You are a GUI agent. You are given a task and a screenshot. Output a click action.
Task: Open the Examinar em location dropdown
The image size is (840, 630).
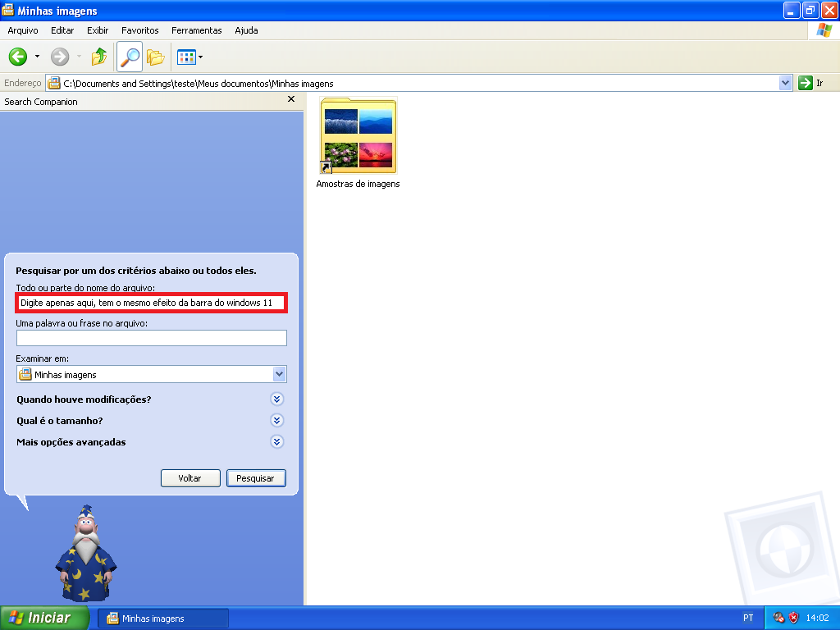279,374
